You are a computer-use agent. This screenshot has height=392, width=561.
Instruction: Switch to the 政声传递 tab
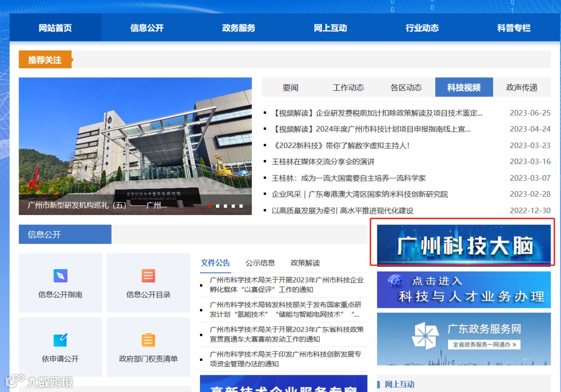(x=522, y=87)
